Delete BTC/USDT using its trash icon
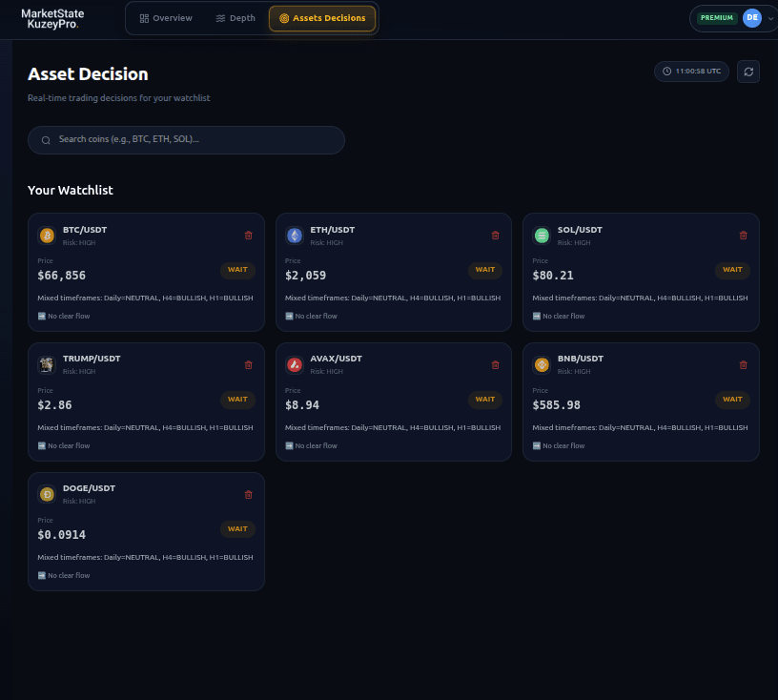Viewport: 778px width, 700px height. click(x=248, y=235)
